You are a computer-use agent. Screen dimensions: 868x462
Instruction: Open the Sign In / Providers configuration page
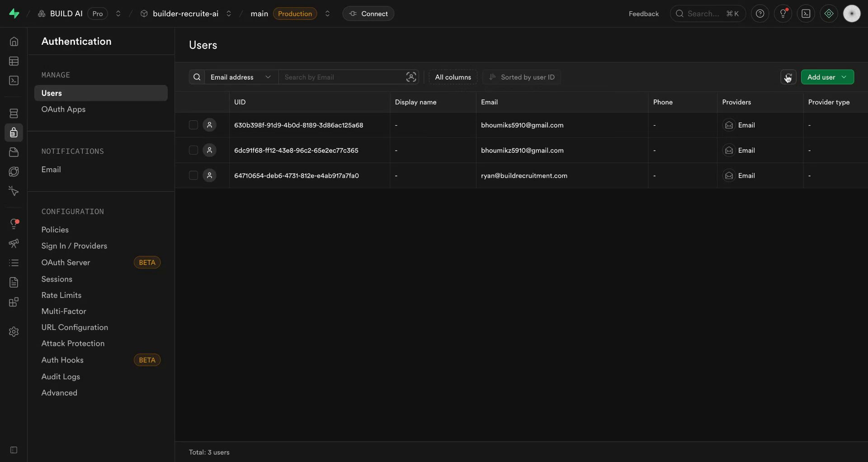tap(75, 246)
